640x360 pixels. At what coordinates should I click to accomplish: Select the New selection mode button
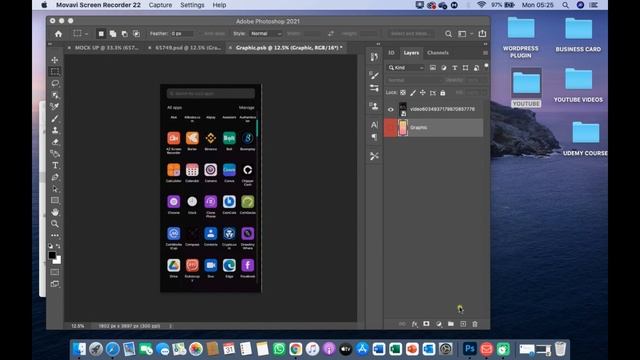click(x=101, y=34)
